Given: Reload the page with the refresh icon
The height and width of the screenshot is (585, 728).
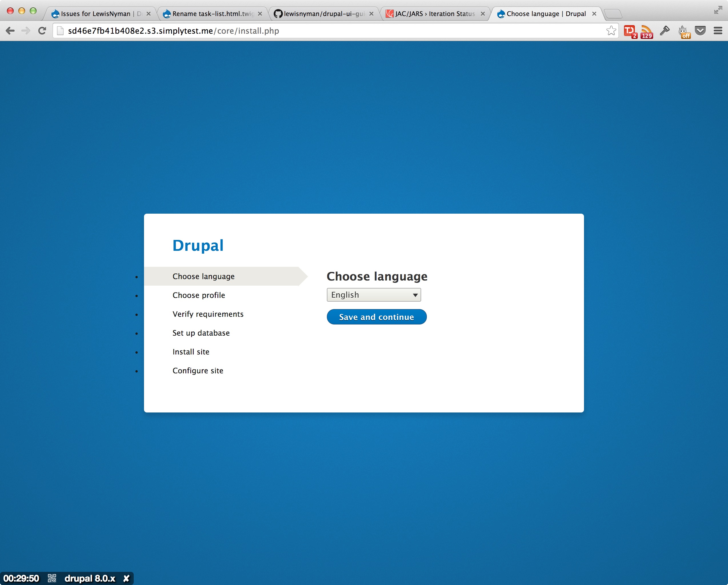Looking at the screenshot, I should click(42, 31).
